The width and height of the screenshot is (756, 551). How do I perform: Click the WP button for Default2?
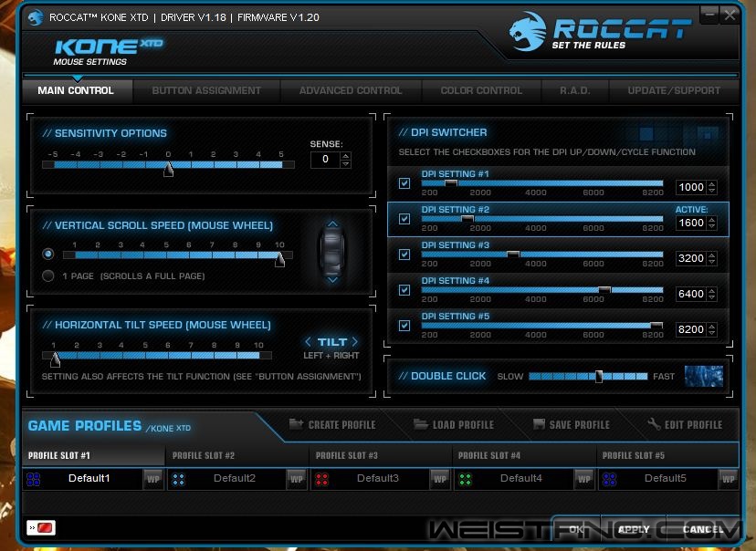pyautogui.click(x=297, y=479)
